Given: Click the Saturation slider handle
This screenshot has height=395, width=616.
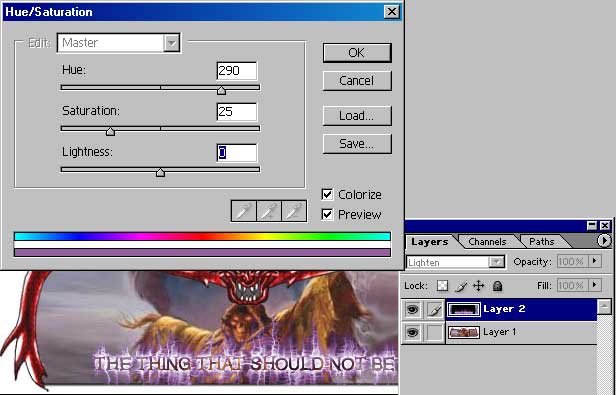Looking at the screenshot, I should pyautogui.click(x=110, y=132).
